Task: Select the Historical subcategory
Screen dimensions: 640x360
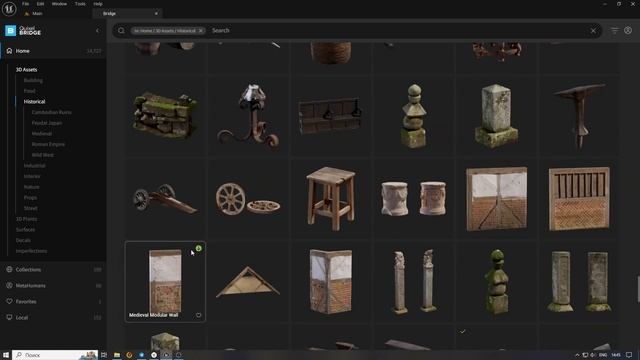Action: pos(34,102)
